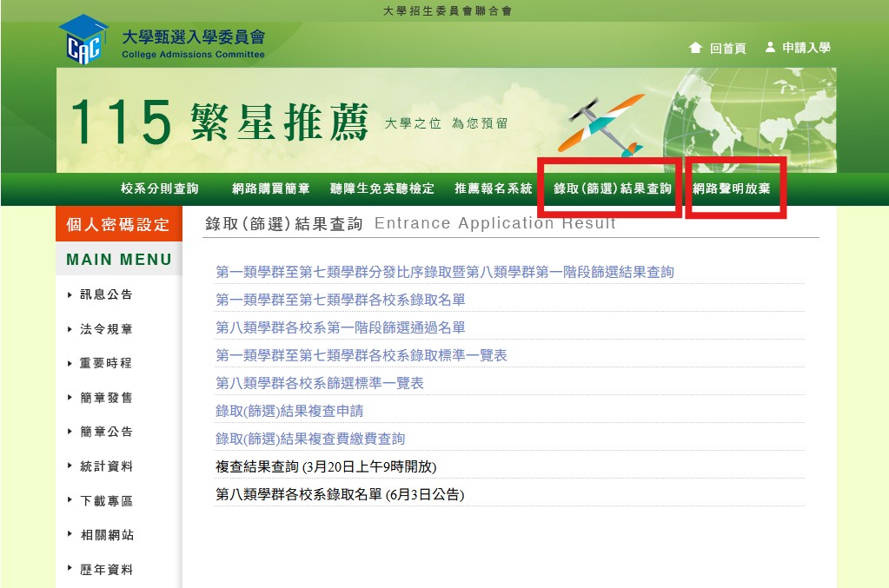Go to 申請入學 page
The image size is (889, 588).
tap(806, 48)
